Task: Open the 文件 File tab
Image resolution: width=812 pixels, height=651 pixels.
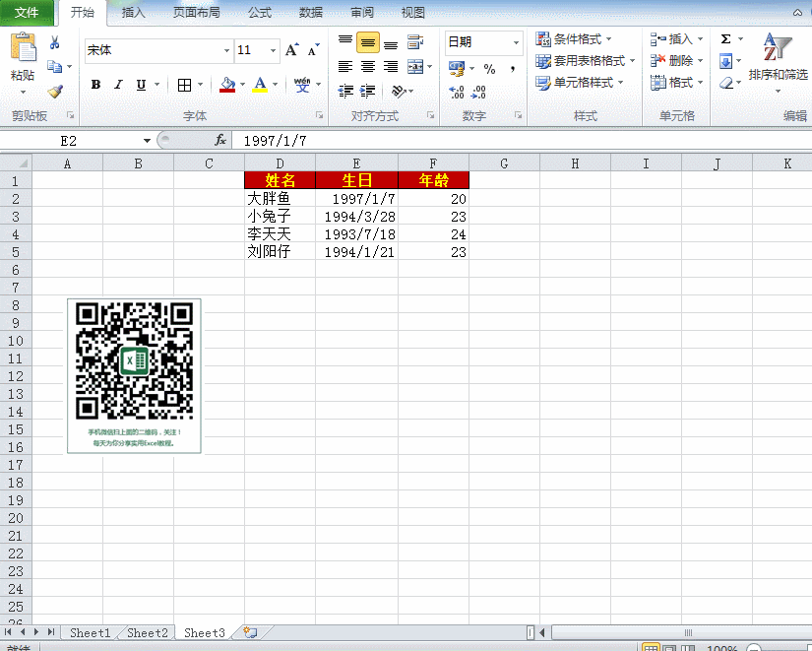Action: click(x=27, y=13)
